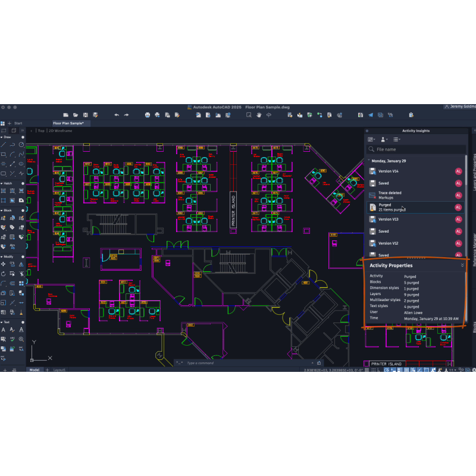Select the Trace deleted Markups entry
The image size is (476, 476).
411,195
